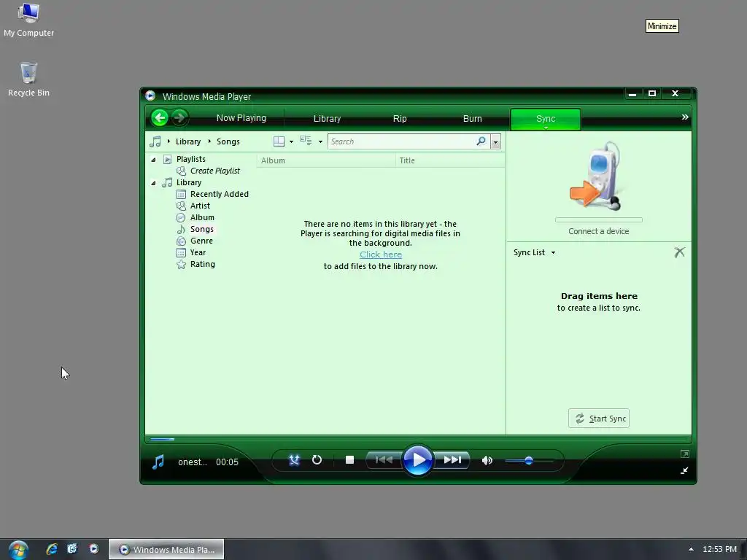Select Rating in the library tree
The image size is (747, 560).
point(203,264)
